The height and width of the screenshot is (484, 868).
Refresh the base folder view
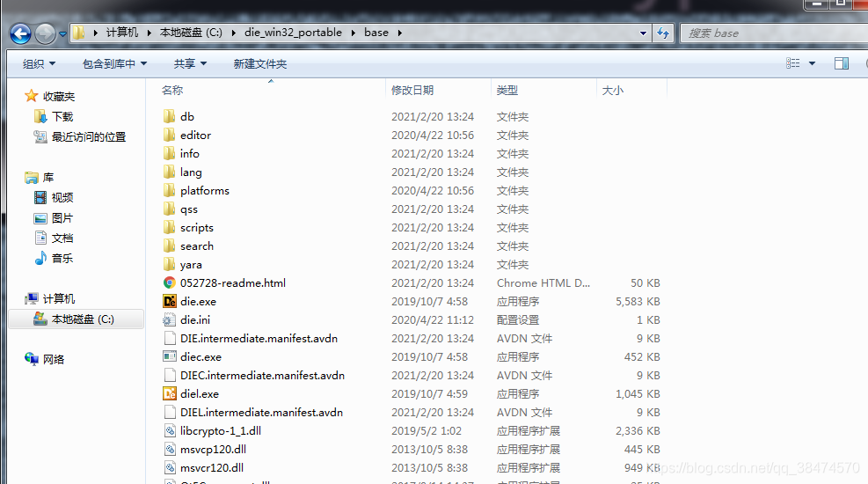pyautogui.click(x=662, y=33)
